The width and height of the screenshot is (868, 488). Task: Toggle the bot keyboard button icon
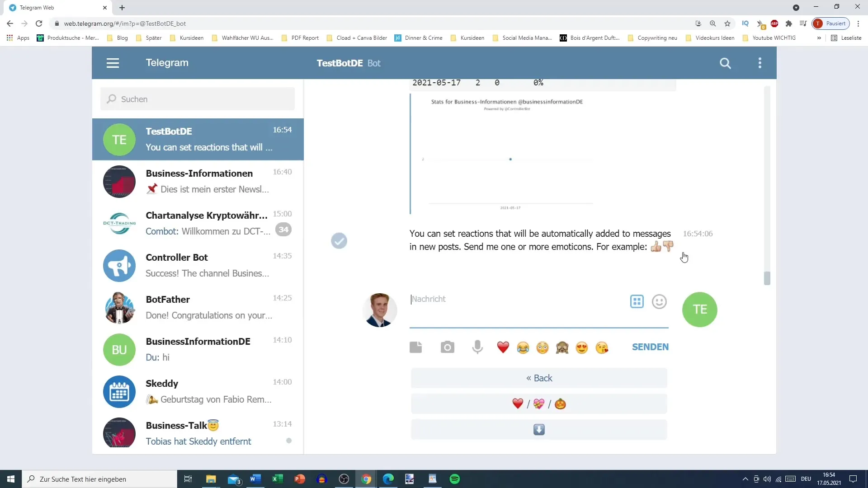637,301
